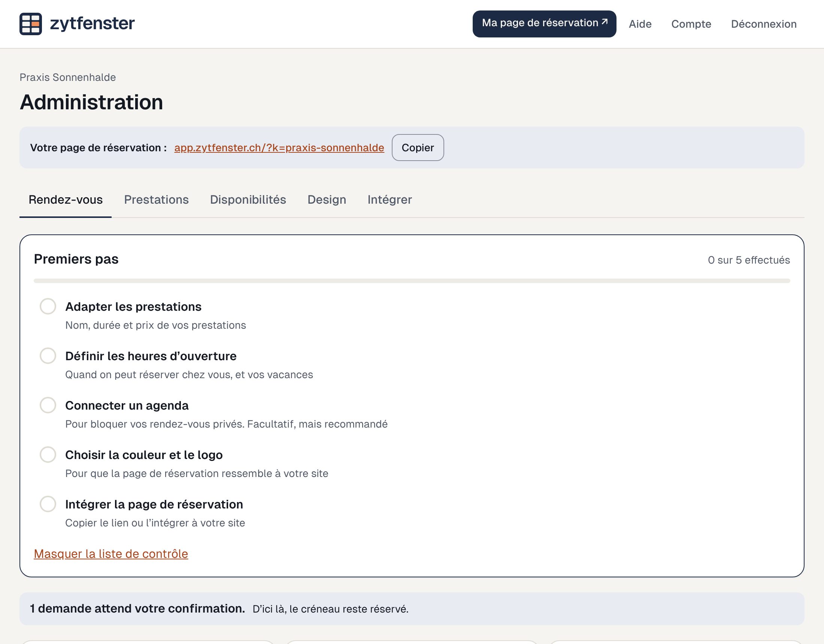Click the zytfenster logo icon
Screen dimensions: 824x644
(31, 24)
